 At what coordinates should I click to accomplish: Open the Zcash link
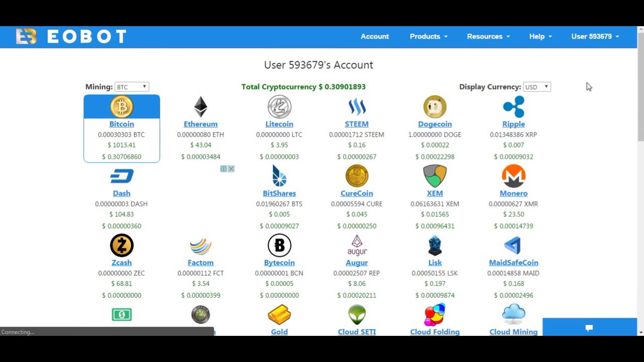[122, 262]
